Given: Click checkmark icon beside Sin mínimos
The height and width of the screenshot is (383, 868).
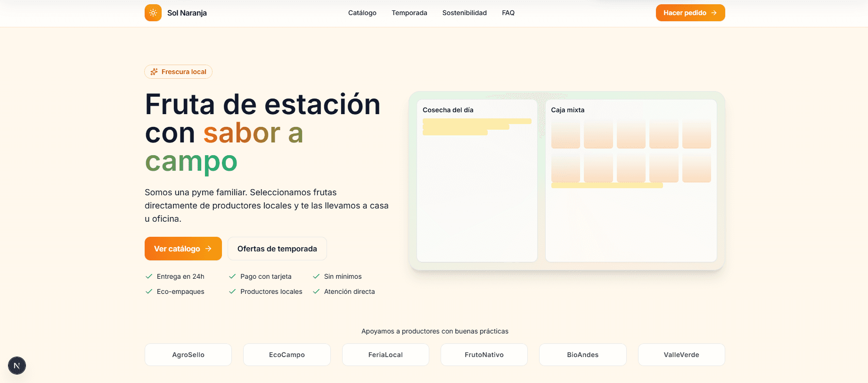Looking at the screenshot, I should coord(316,276).
